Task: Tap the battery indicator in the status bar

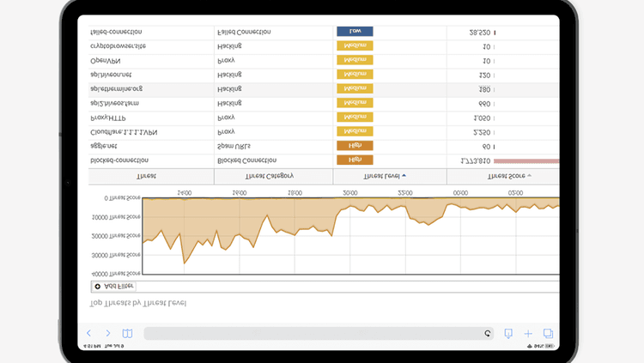Action: [x=546, y=347]
